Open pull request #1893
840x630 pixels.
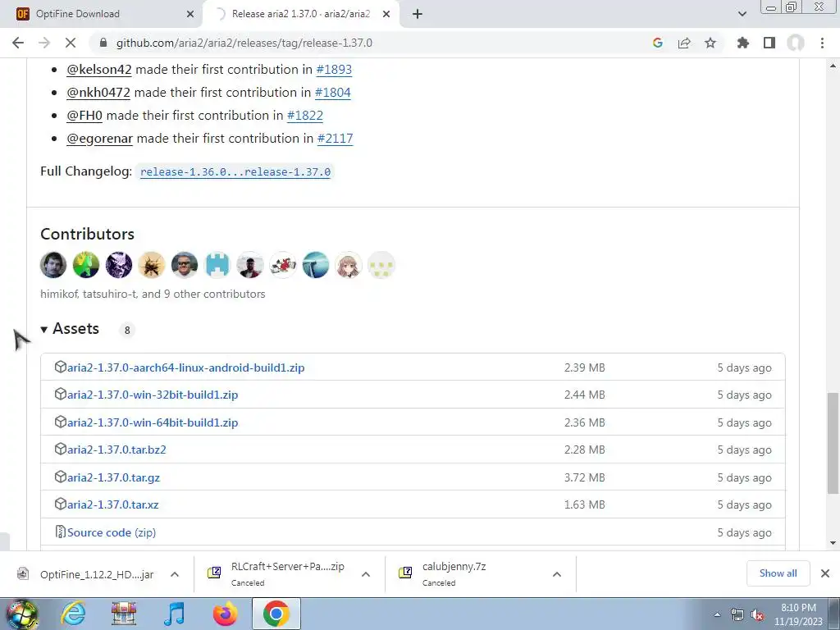click(335, 70)
